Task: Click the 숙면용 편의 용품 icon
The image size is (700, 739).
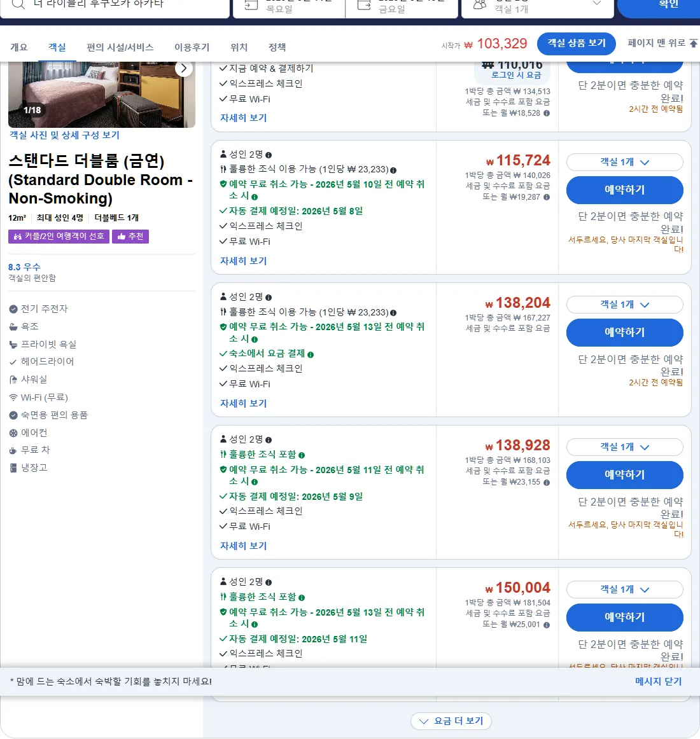Action: pos(13,415)
